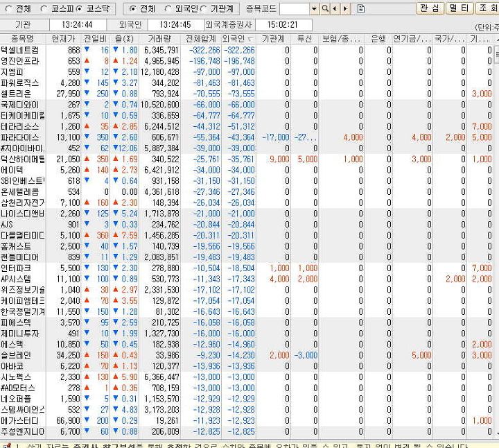
Task: Click the 12,180,428 volume cell
Action: 160,72
